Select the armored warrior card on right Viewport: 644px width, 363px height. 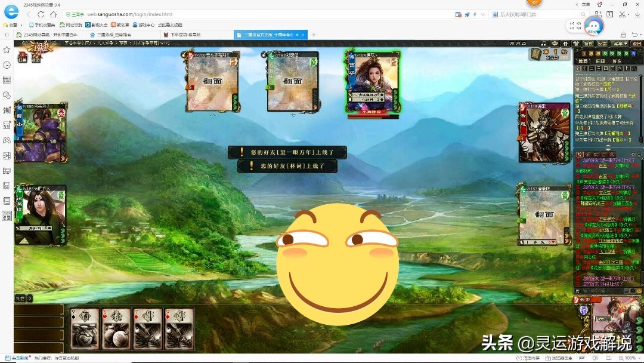tap(544, 133)
